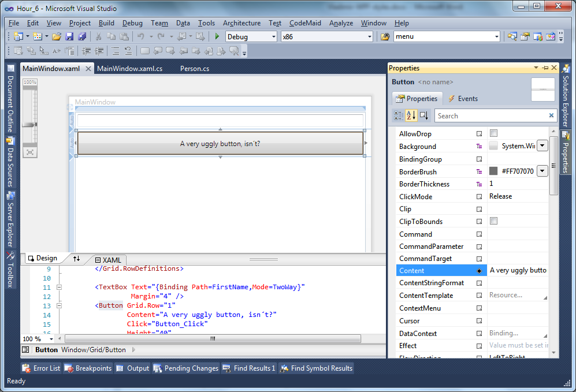Open Find Symbol Results panel
The image size is (576, 392).
(x=316, y=368)
